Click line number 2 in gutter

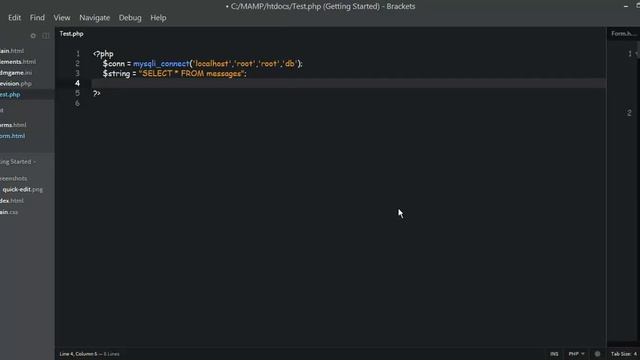pyautogui.click(x=78, y=64)
